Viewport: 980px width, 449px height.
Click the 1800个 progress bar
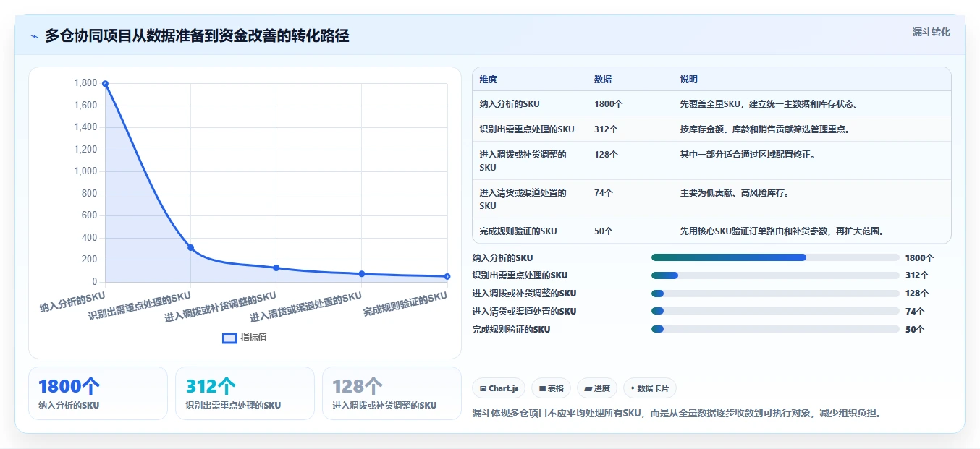click(x=775, y=257)
